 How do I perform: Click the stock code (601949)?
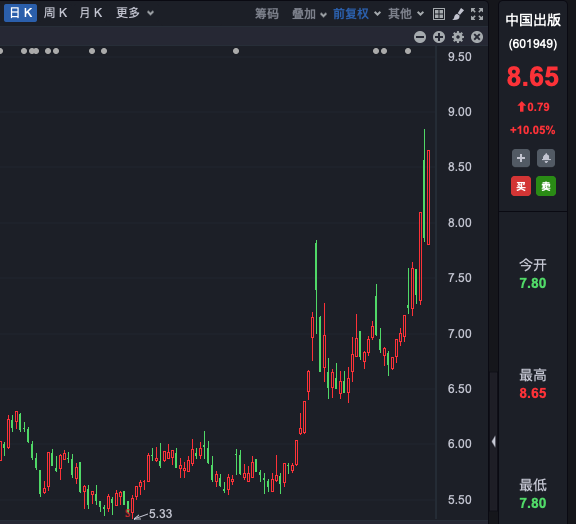click(533, 44)
